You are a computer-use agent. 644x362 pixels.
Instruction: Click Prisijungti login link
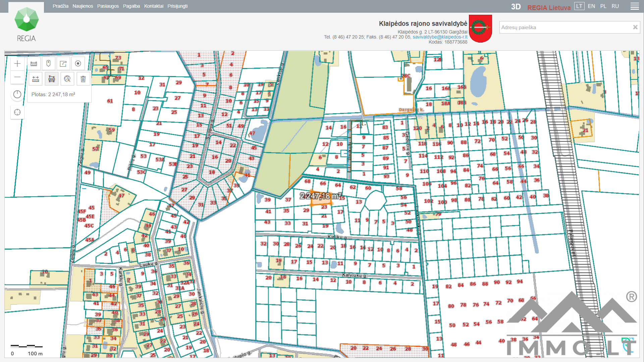(177, 6)
